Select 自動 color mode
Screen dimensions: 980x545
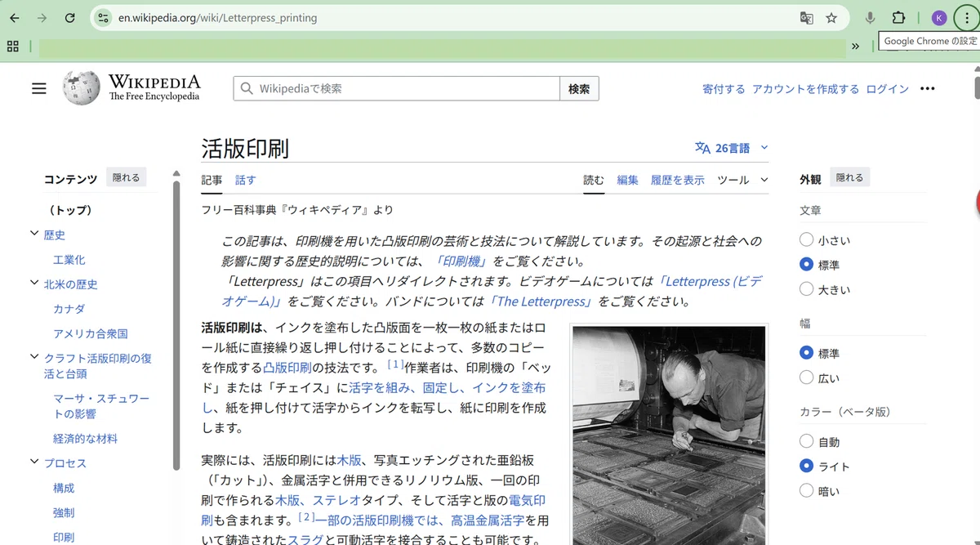[x=807, y=442]
